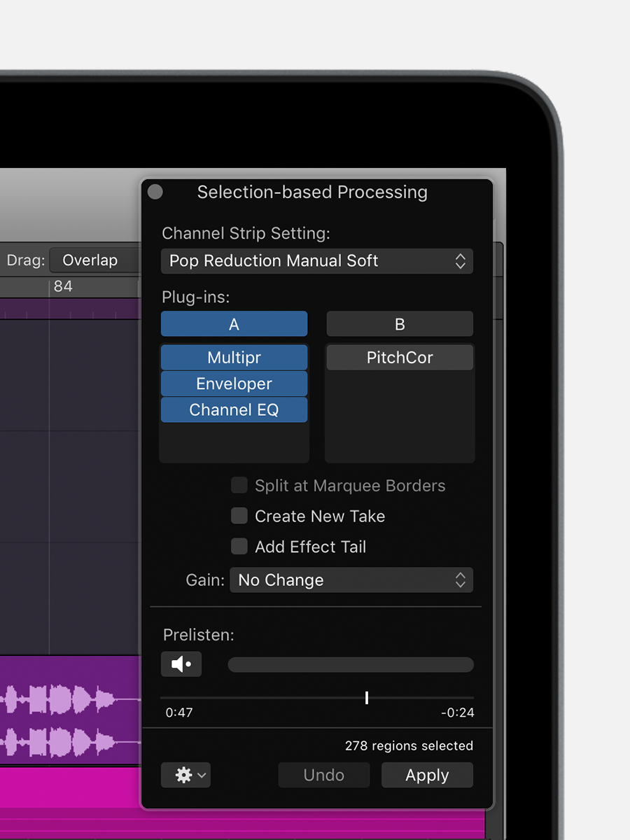Close the Selection-based Processing window
This screenshot has height=840, width=630.
[x=155, y=192]
